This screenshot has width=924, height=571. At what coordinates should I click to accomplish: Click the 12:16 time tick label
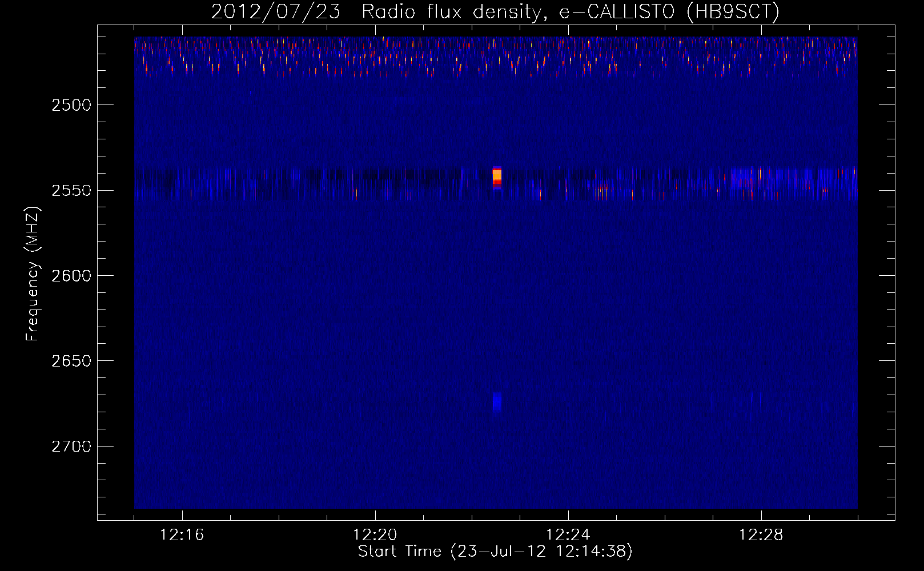pyautogui.click(x=182, y=535)
